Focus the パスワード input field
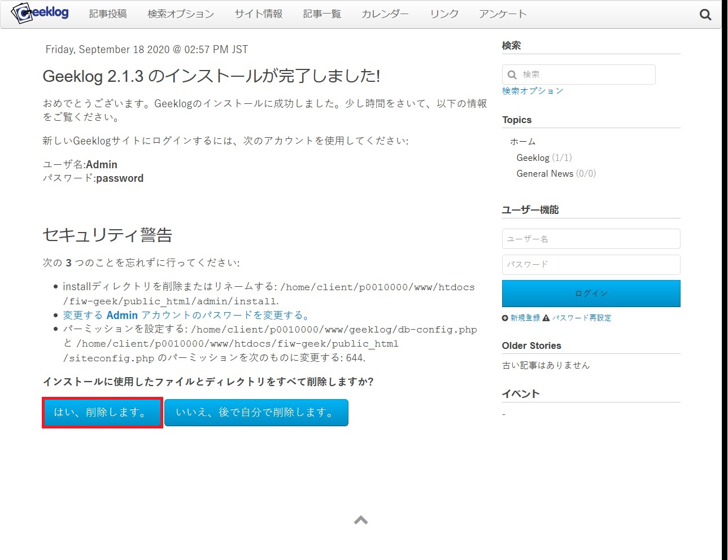Screen dimensions: 728x560 pos(591,265)
